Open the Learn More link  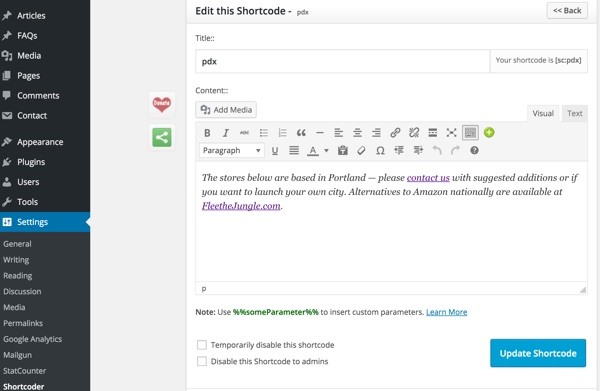coord(447,312)
